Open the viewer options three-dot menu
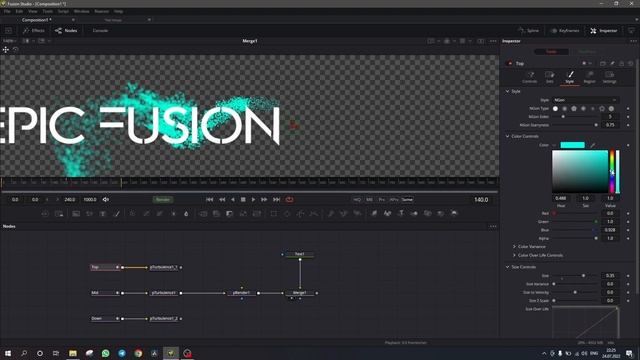The image size is (640, 360). coord(493,41)
